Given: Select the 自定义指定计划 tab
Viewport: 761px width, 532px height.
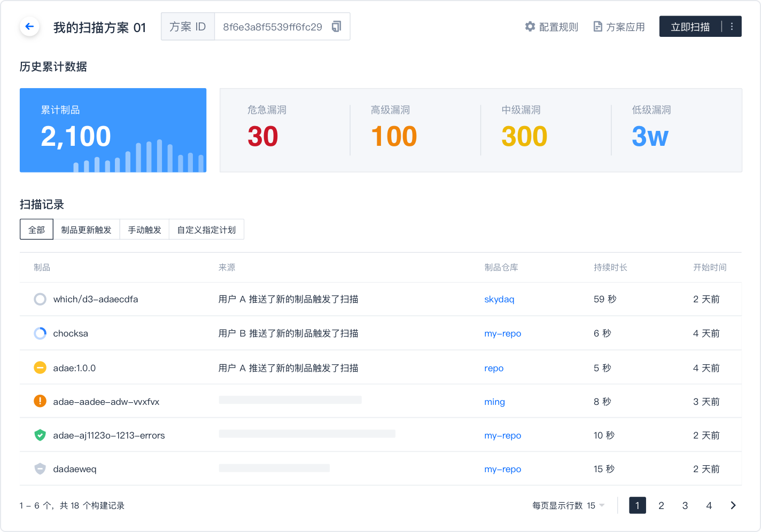Looking at the screenshot, I should [206, 230].
